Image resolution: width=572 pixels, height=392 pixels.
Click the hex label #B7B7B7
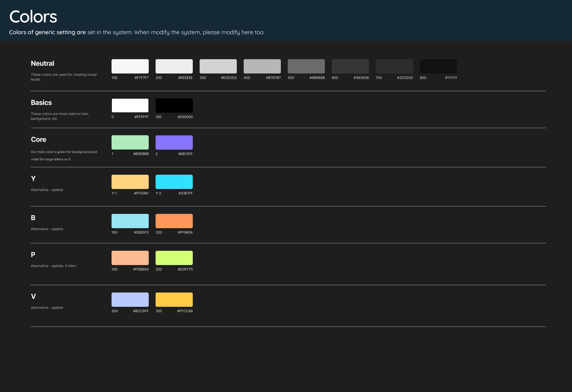[273, 78]
